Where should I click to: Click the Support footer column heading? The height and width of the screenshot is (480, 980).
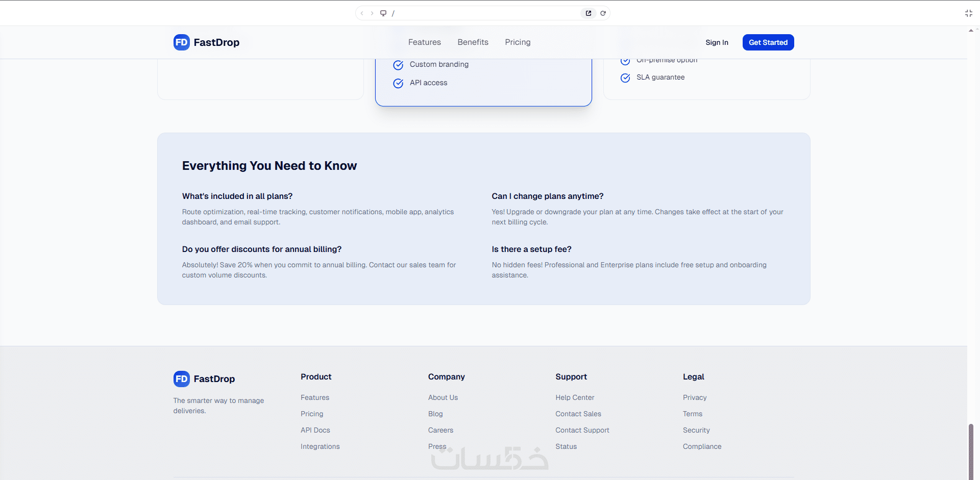click(x=571, y=377)
